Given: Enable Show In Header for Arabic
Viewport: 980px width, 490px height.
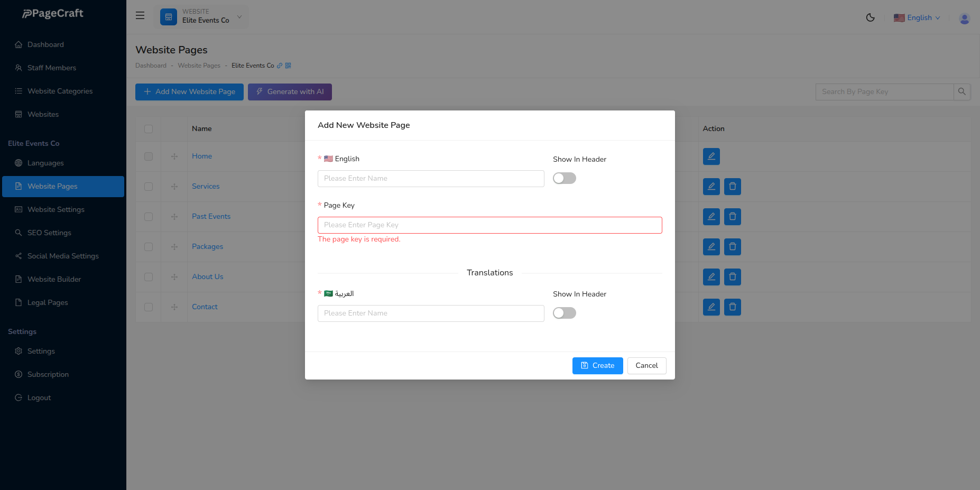Looking at the screenshot, I should [564, 313].
